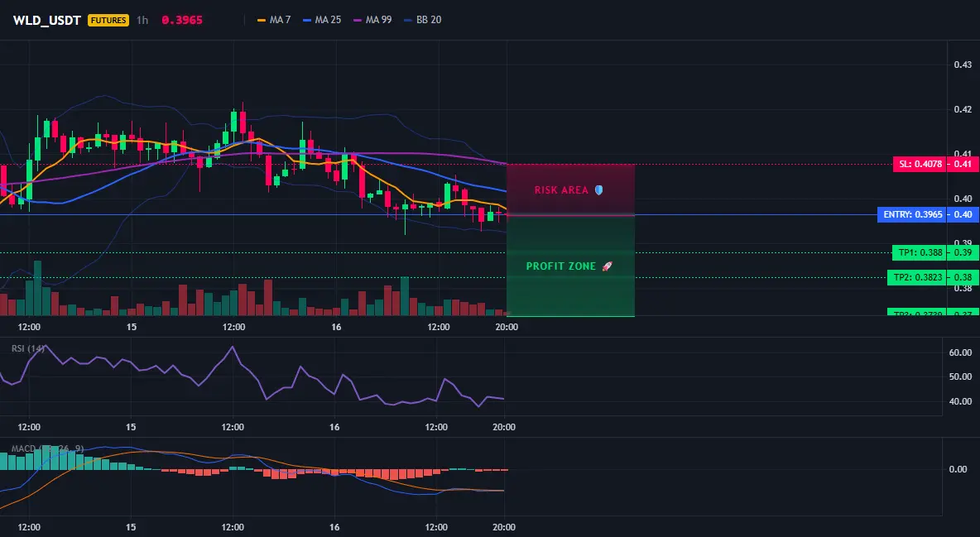This screenshot has height=537, width=980.
Task: Click the 0.43 price axis value
Action: click(x=963, y=65)
